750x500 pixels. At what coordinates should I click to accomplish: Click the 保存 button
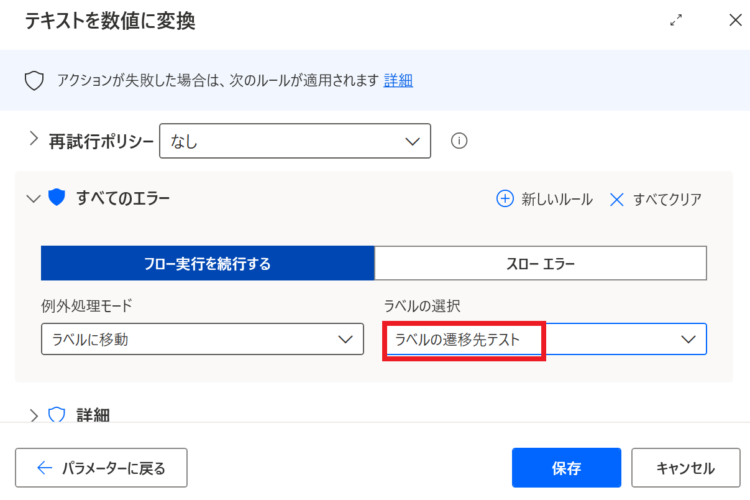pyautogui.click(x=566, y=467)
